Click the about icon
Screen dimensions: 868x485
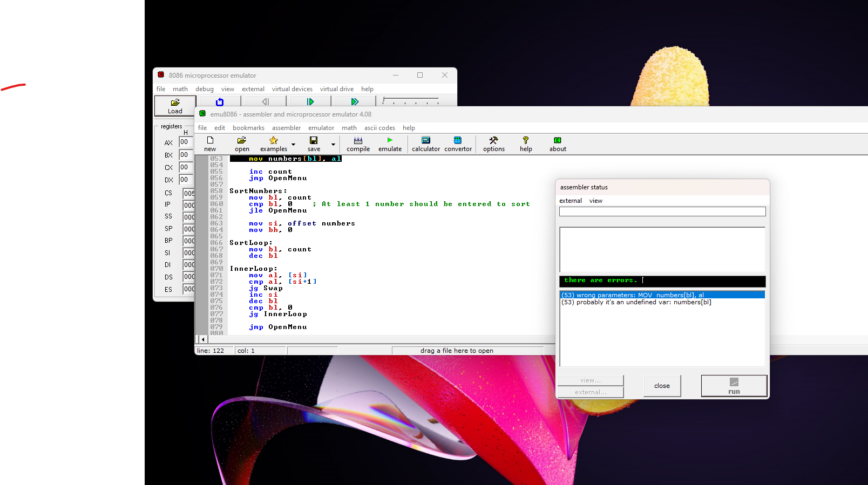(558, 144)
